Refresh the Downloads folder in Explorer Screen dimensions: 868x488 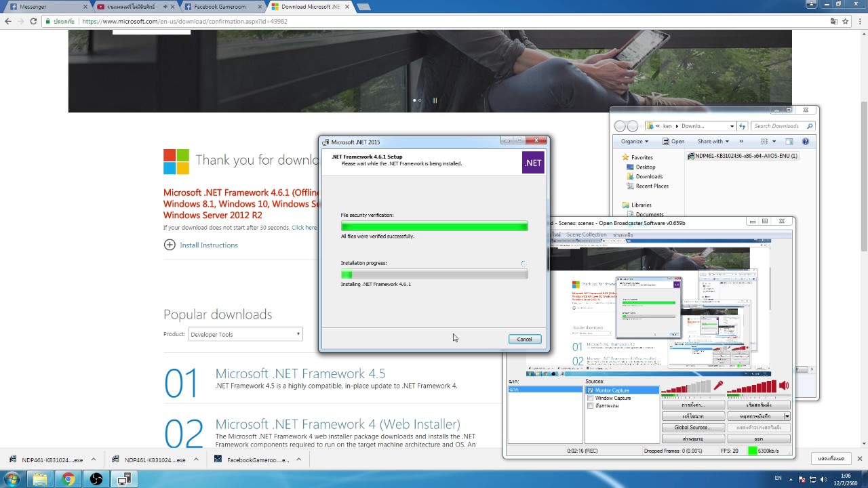pos(743,126)
